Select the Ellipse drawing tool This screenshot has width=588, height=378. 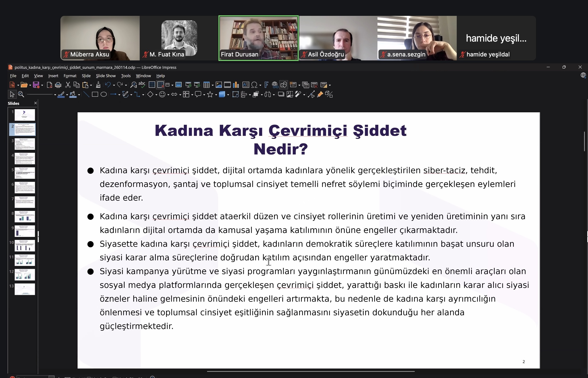[104, 94]
